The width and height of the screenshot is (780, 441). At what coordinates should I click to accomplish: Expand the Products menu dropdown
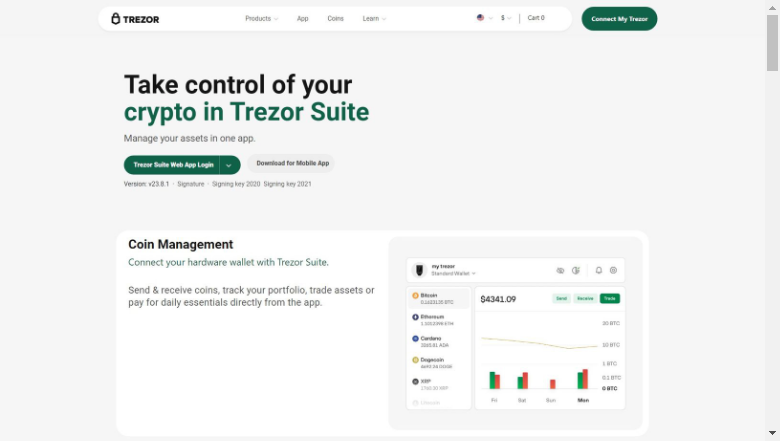(262, 18)
